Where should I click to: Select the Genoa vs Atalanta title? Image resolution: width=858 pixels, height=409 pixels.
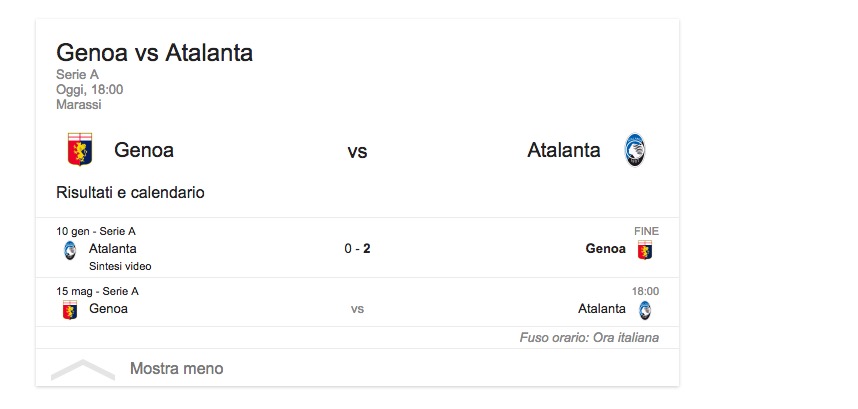point(154,53)
